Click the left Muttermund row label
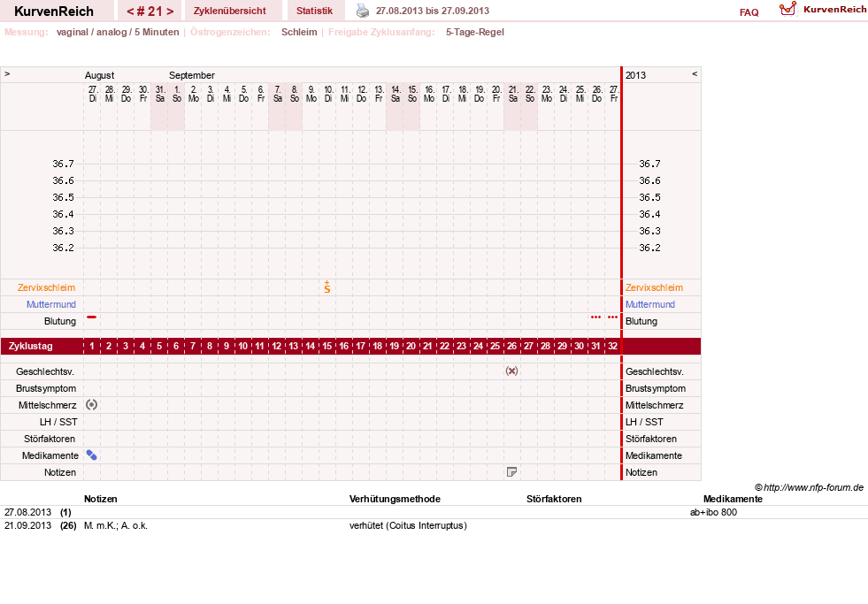 (x=51, y=304)
